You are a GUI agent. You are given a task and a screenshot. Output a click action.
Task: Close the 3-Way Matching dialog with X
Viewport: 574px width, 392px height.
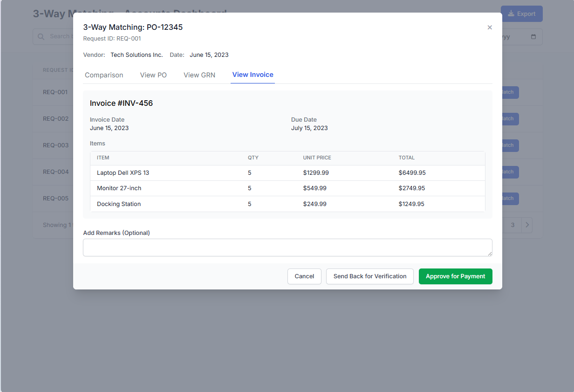[490, 28]
